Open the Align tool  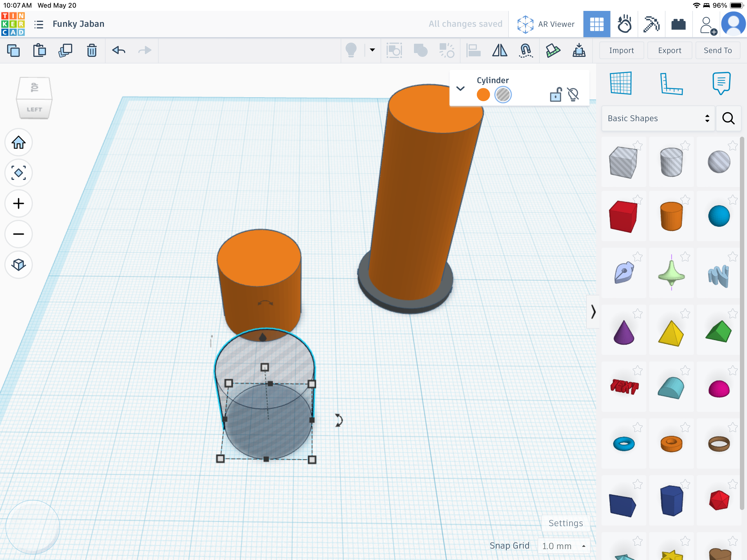pyautogui.click(x=473, y=51)
